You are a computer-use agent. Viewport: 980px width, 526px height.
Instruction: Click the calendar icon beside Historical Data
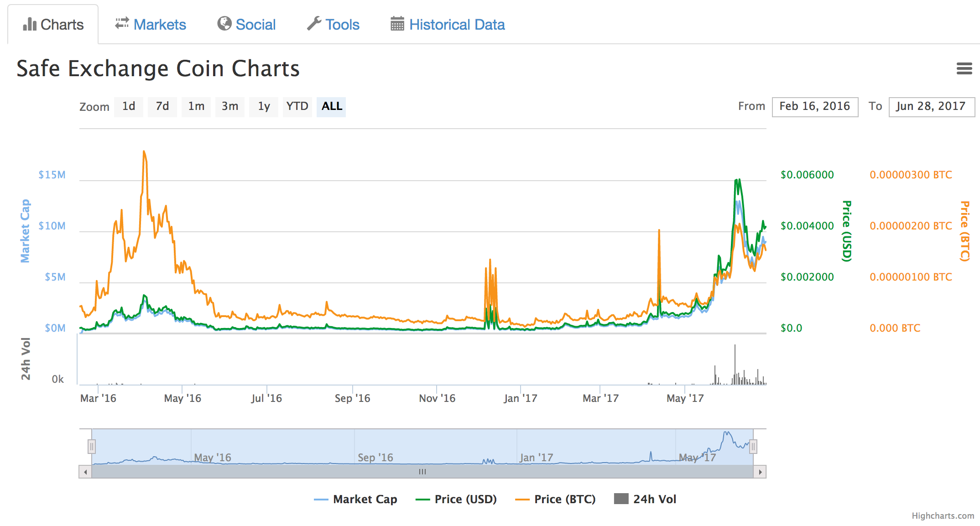pos(397,23)
